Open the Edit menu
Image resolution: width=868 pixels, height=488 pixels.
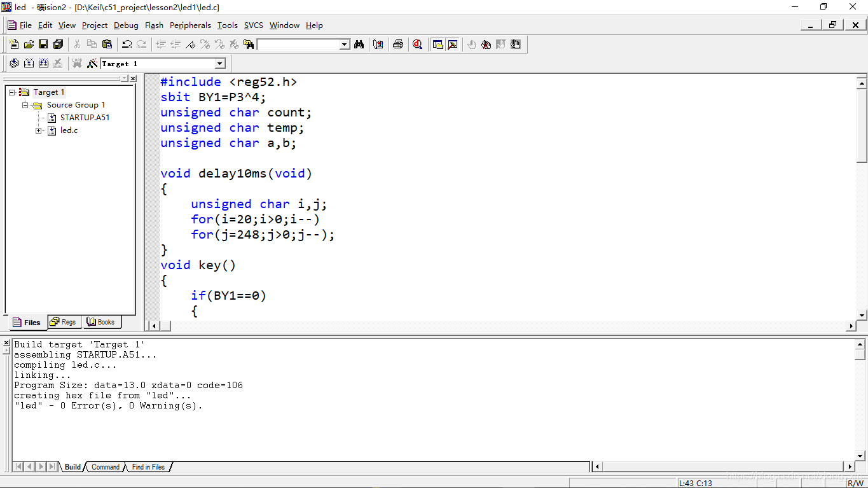pos(45,25)
